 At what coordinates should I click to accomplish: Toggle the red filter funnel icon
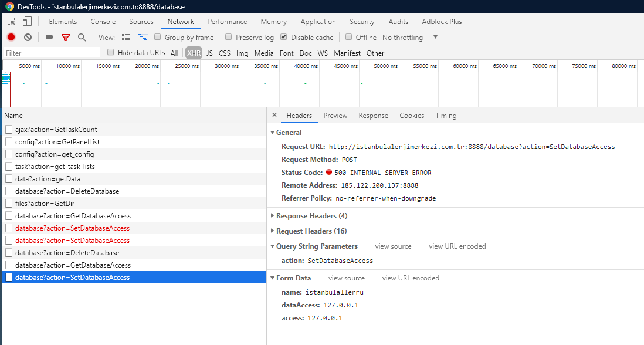[66, 37]
